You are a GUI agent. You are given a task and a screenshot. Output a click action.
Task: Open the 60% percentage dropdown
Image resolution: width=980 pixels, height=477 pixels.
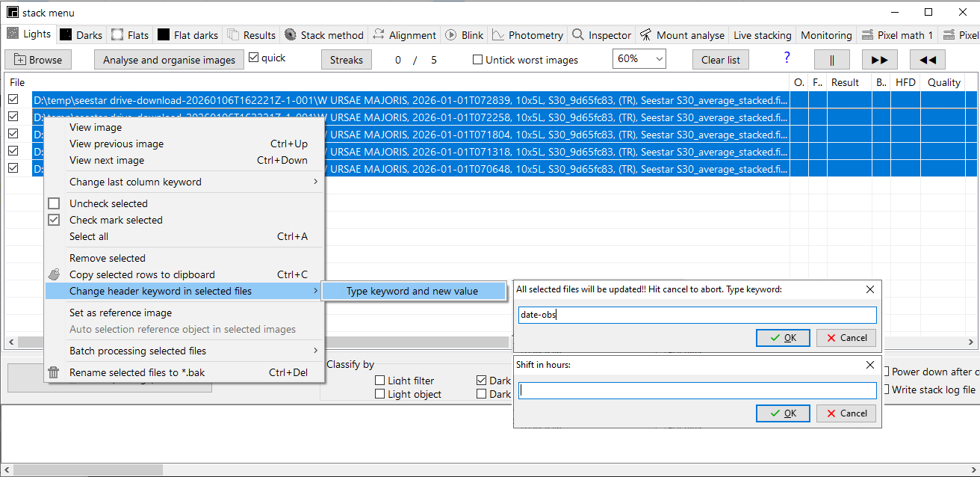[639, 59]
